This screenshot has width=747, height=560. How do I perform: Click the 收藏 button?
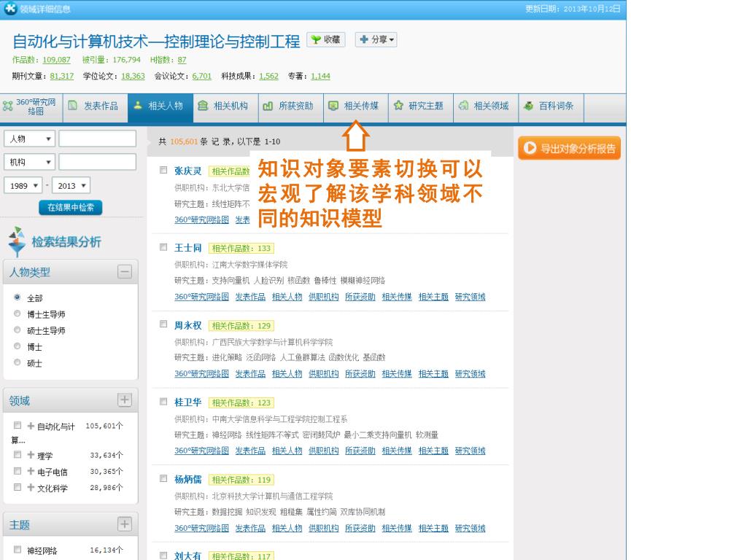click(x=326, y=39)
